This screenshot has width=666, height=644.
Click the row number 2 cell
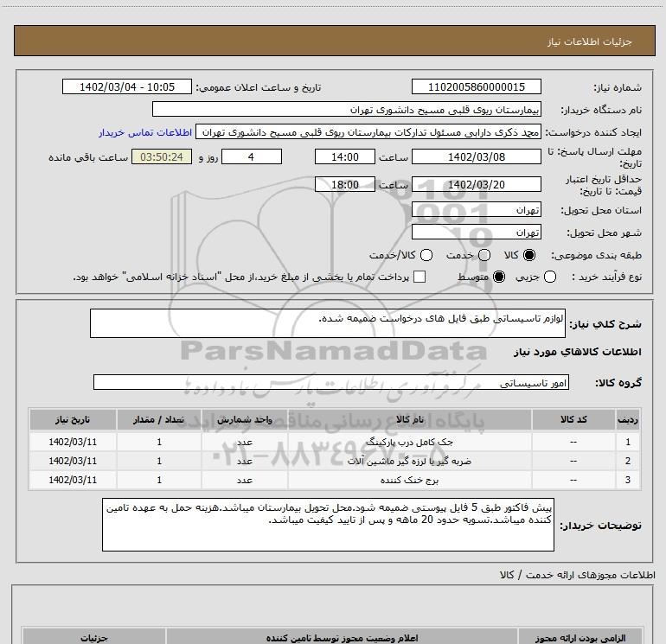pyautogui.click(x=628, y=461)
